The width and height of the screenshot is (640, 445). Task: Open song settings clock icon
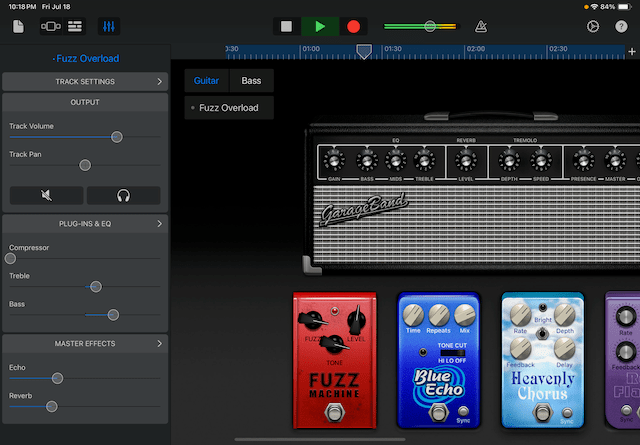pos(592,26)
